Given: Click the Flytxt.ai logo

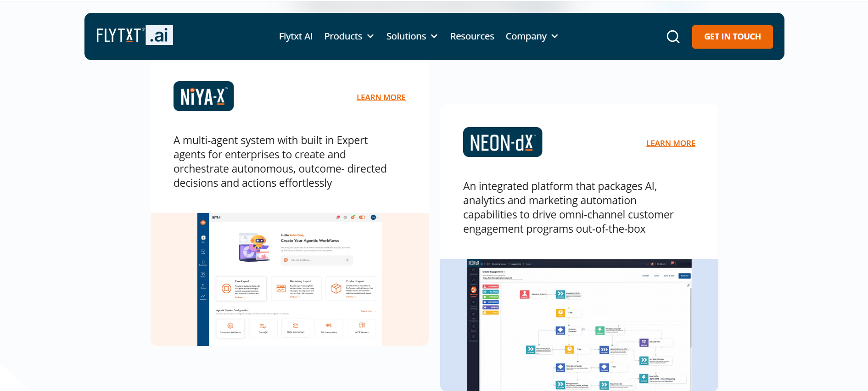Looking at the screenshot, I should click(134, 35).
